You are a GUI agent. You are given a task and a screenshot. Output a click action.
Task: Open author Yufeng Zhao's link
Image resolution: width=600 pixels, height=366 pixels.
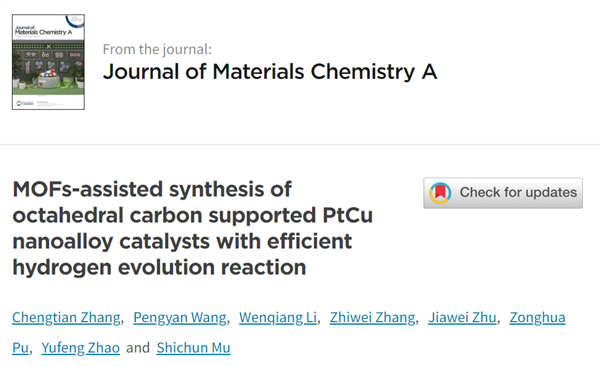pos(80,348)
